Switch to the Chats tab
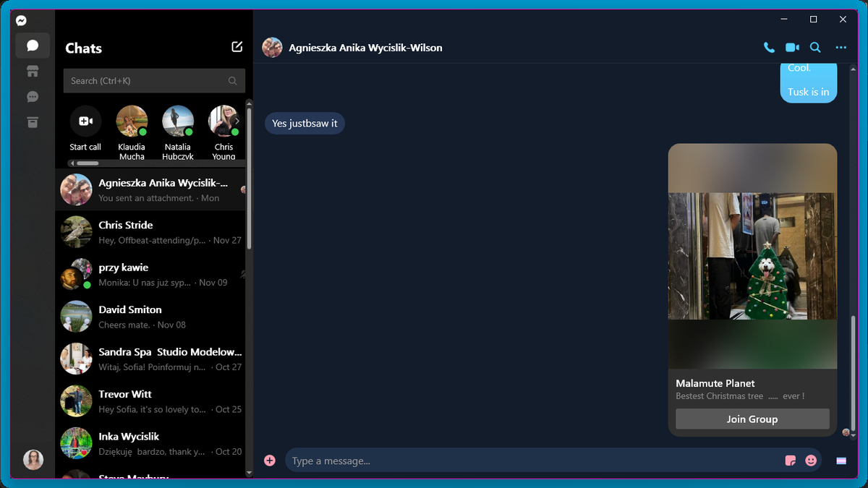868x488 pixels. coord(33,45)
